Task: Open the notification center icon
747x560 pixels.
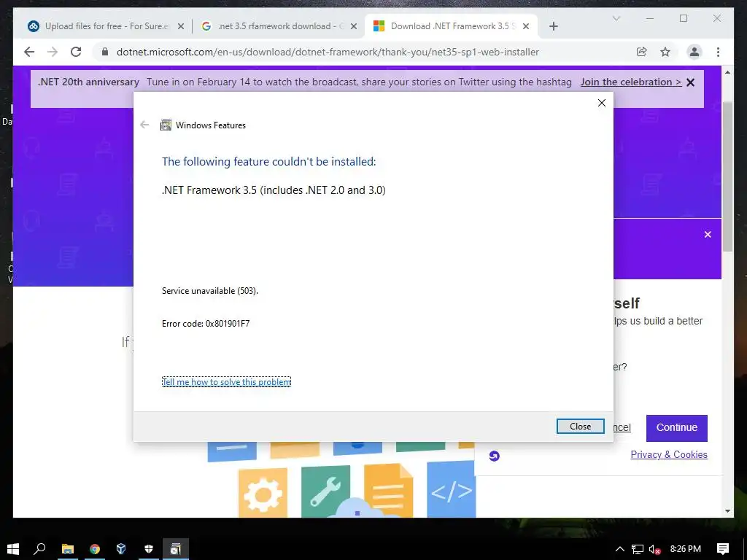Action: coord(723,548)
